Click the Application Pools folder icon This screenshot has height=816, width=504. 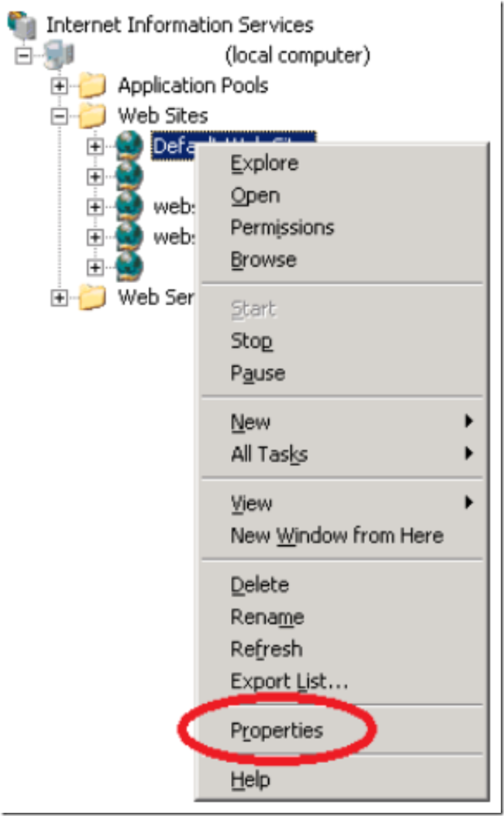[x=93, y=85]
